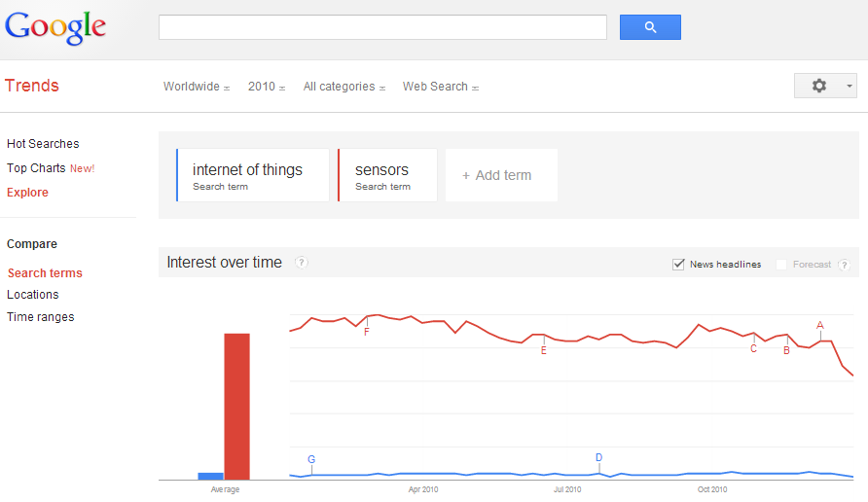Screen dimensions: 868x502
Task: Open the Web Search type dropdown
Action: coord(441,87)
